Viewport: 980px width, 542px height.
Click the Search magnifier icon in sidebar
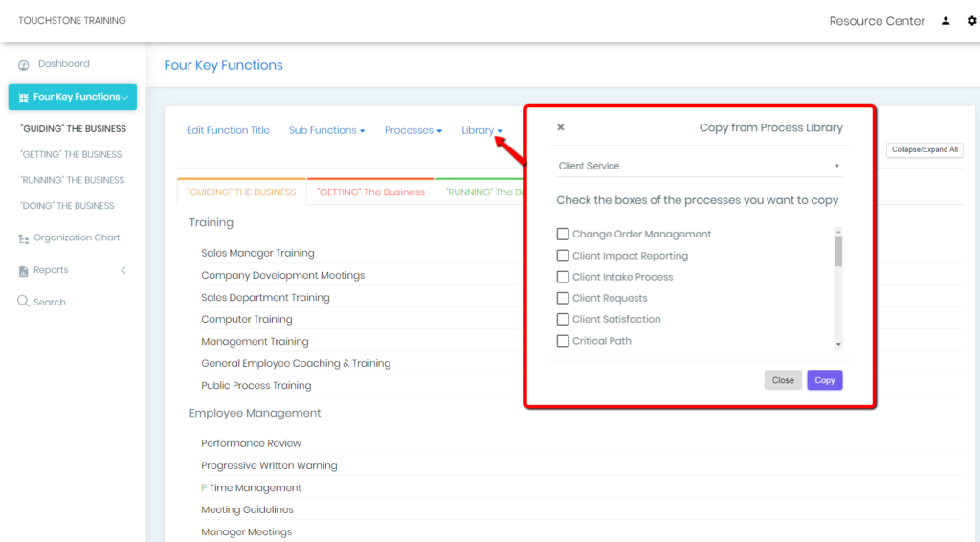[24, 302]
